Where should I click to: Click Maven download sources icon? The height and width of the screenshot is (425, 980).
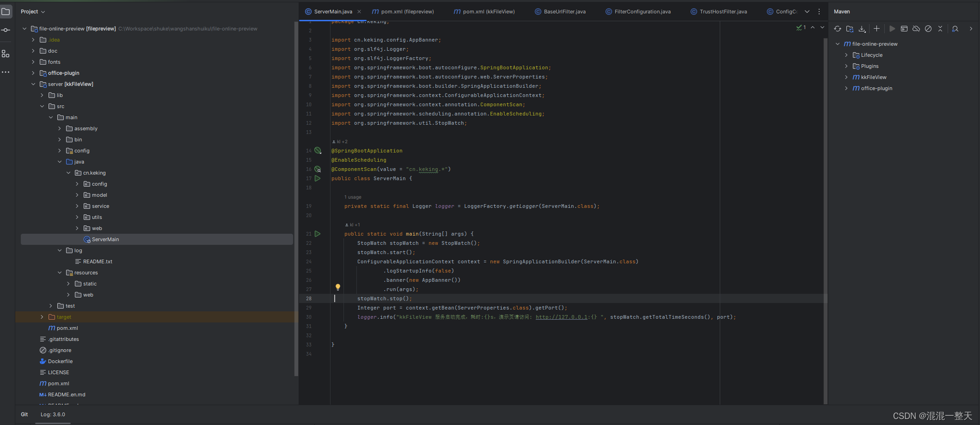pyautogui.click(x=862, y=29)
